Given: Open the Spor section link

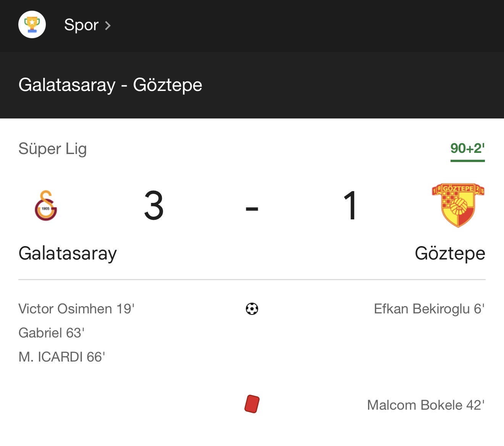Looking at the screenshot, I should point(81,25).
